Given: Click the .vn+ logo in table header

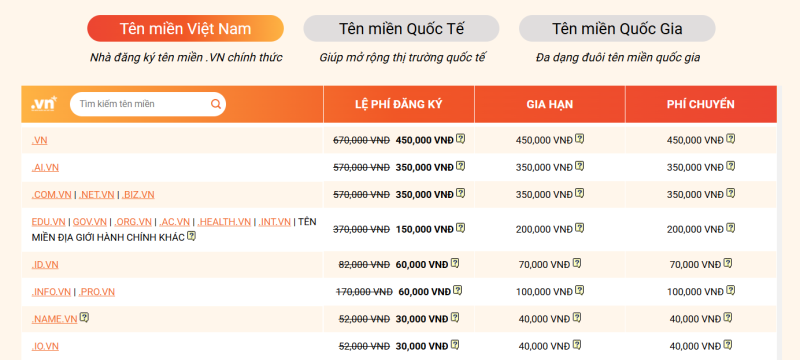Looking at the screenshot, I should pos(44,104).
